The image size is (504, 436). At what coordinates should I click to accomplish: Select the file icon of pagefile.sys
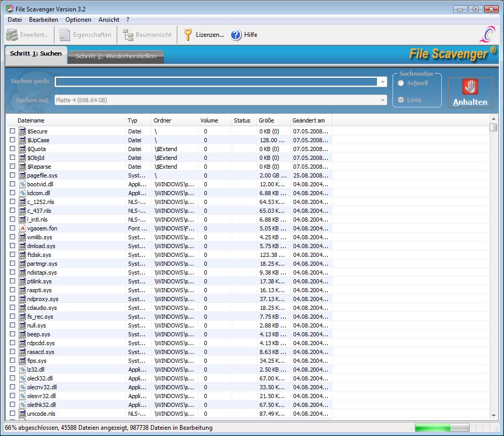pyautogui.click(x=22, y=175)
